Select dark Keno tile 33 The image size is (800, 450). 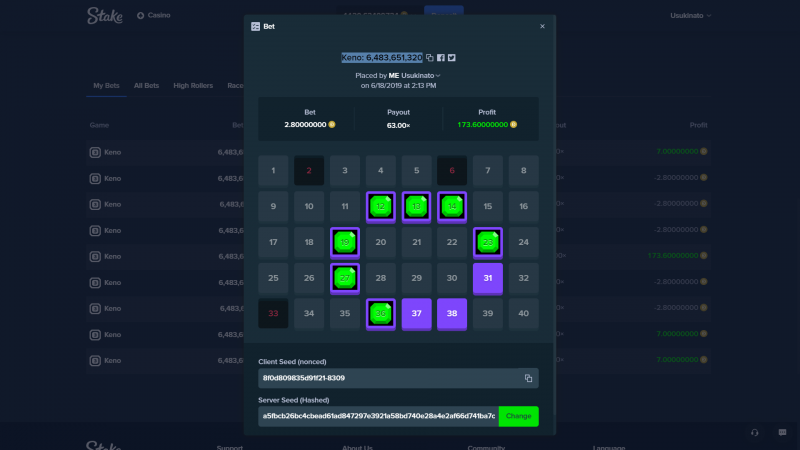tap(273, 313)
